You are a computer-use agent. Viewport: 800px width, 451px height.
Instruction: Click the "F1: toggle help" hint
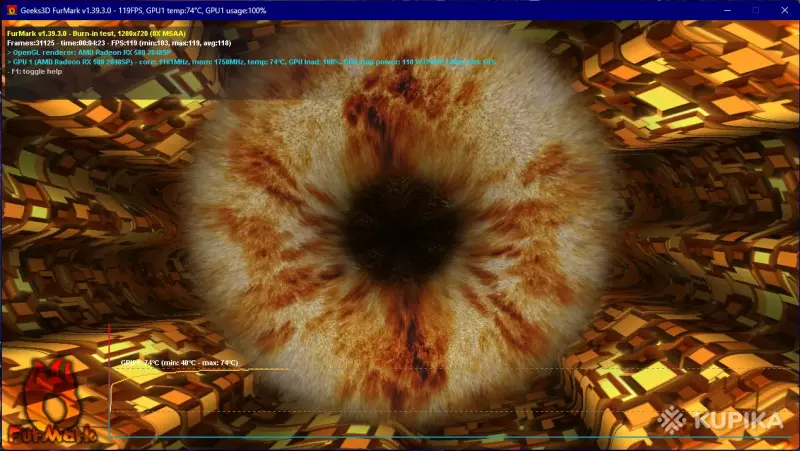[35, 71]
